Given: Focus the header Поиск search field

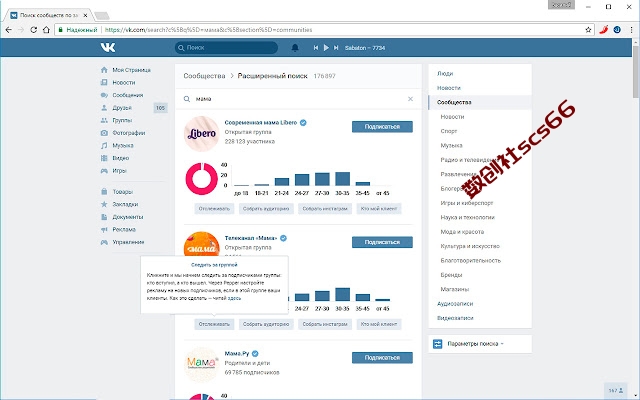Looking at the screenshot, I should pos(227,48).
